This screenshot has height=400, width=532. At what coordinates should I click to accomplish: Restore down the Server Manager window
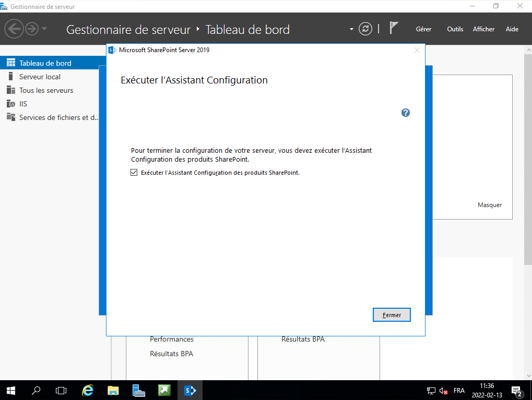coord(496,6)
